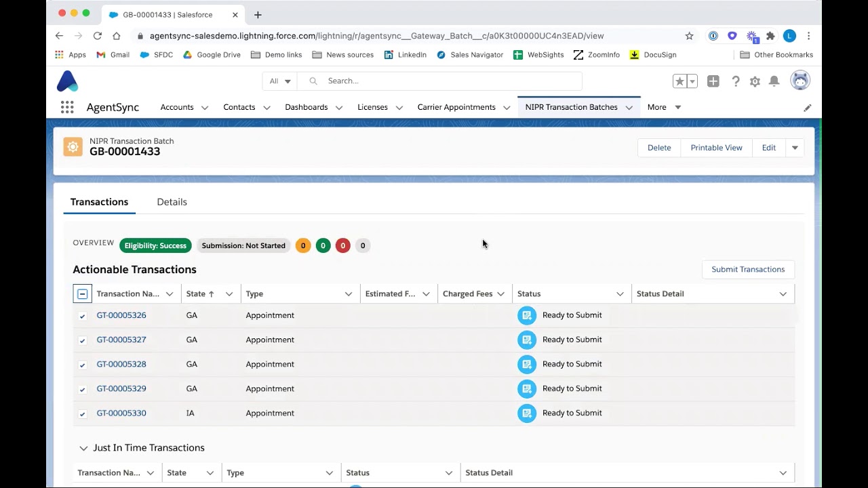Open the Status column header menu
This screenshot has height=488, width=868.
tap(620, 294)
